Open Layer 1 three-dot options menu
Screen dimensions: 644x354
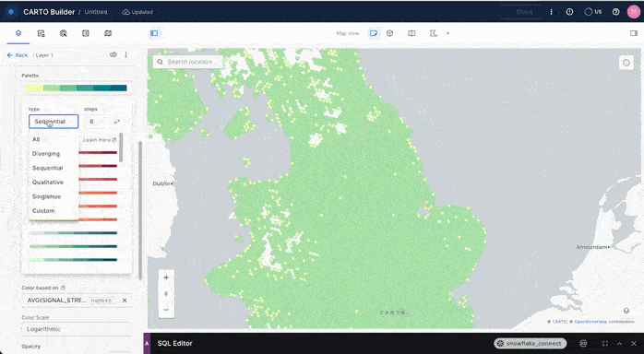126,54
